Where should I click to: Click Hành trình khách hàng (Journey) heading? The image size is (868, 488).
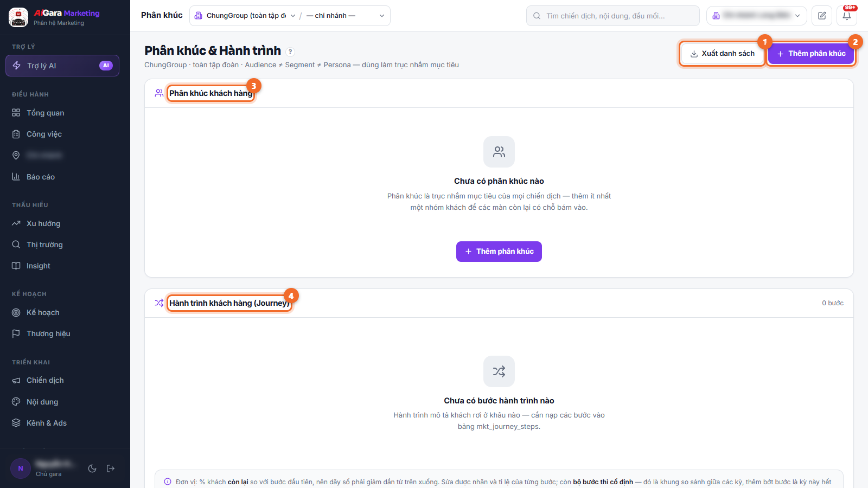229,303
